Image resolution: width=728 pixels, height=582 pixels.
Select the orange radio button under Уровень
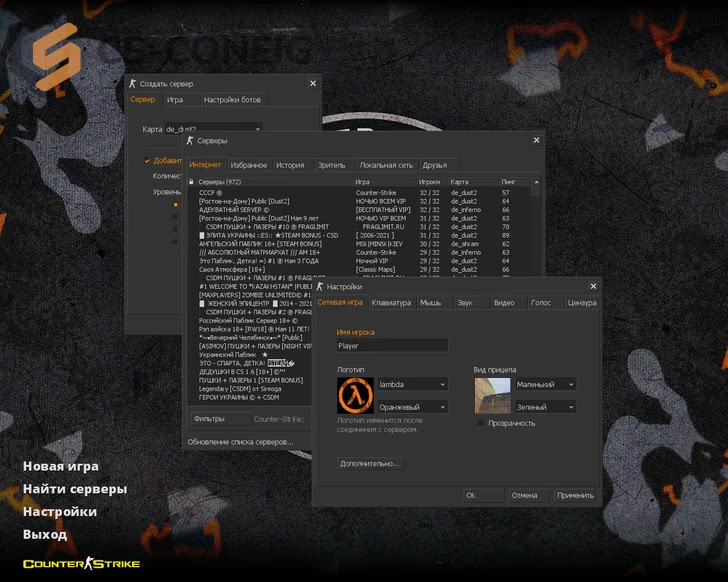(x=175, y=205)
